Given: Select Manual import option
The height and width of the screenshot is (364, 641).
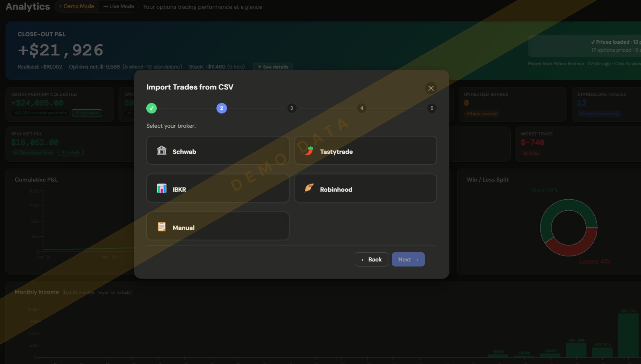Looking at the screenshot, I should tap(218, 226).
